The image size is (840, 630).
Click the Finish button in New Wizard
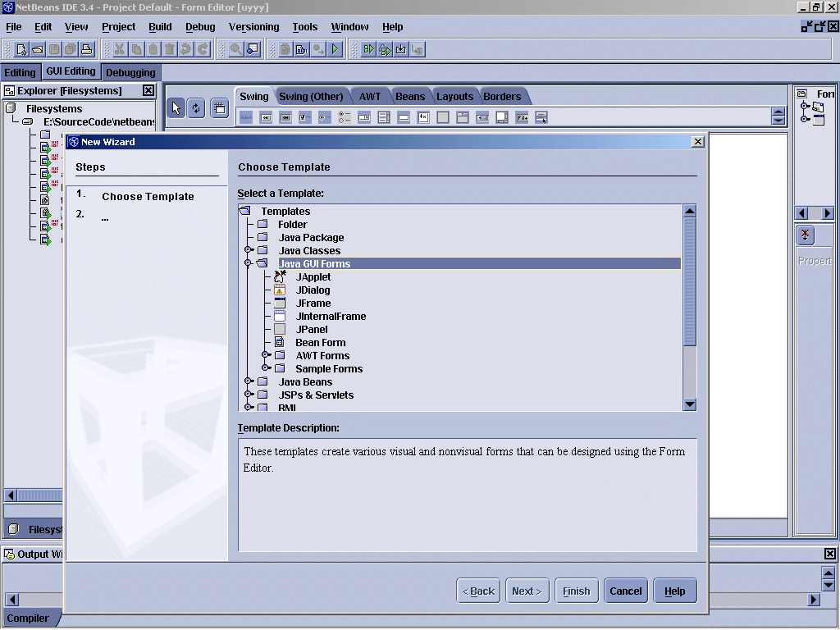pos(577,591)
